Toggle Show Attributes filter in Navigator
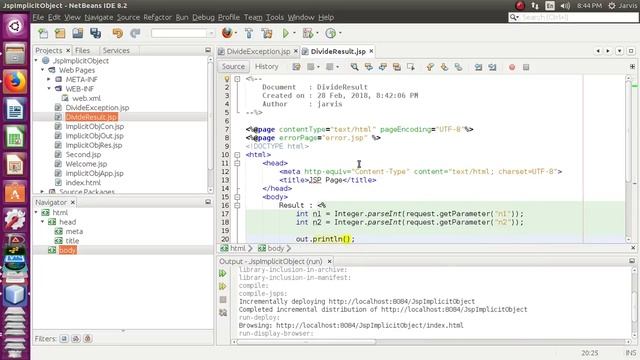 [x=64, y=338]
